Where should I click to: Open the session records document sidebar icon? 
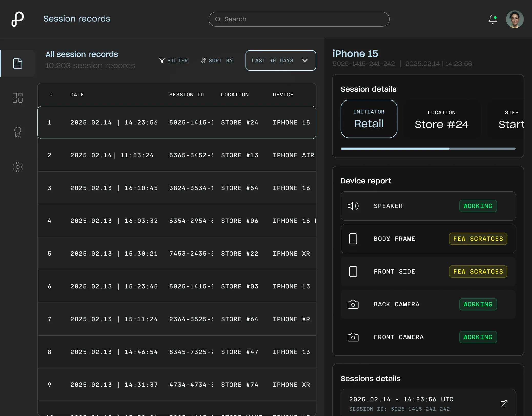[18, 64]
